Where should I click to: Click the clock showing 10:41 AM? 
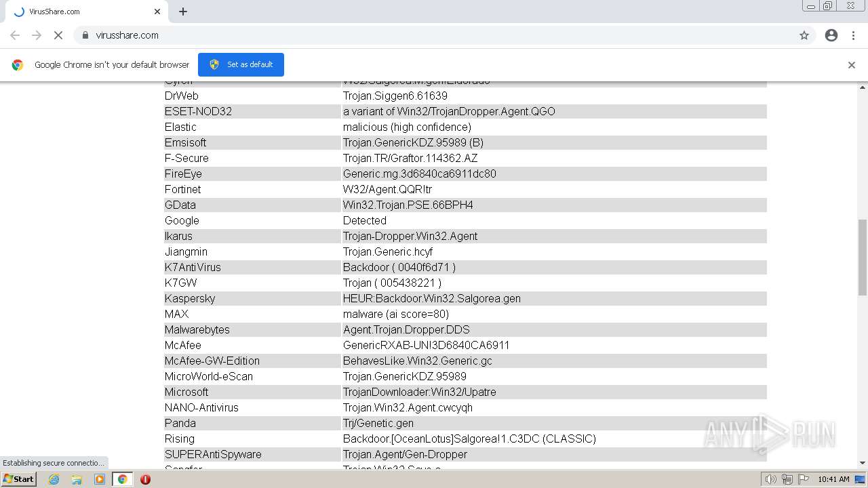coord(833,479)
